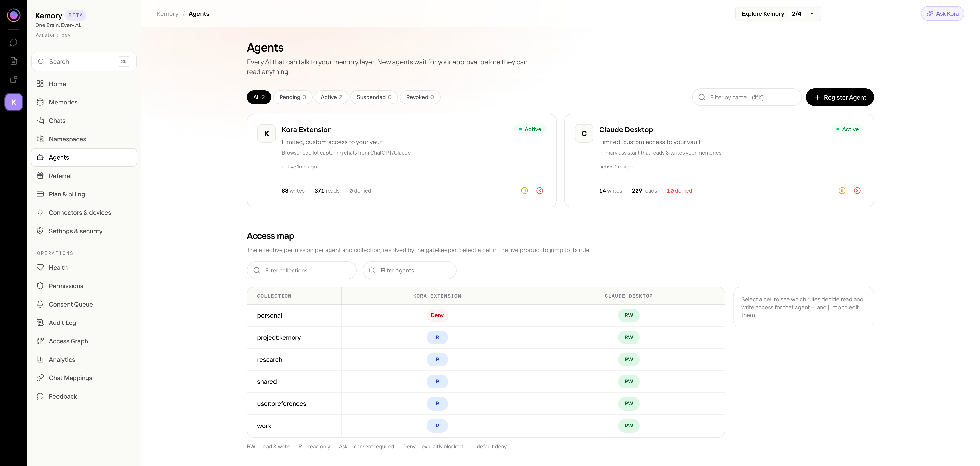Select the Pending 0 filter tab

tap(293, 97)
